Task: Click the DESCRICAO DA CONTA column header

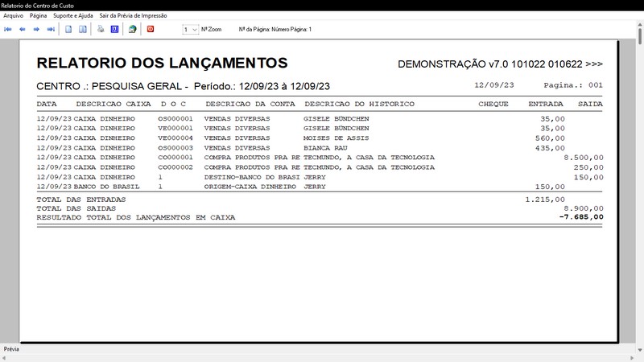Action: (250, 104)
